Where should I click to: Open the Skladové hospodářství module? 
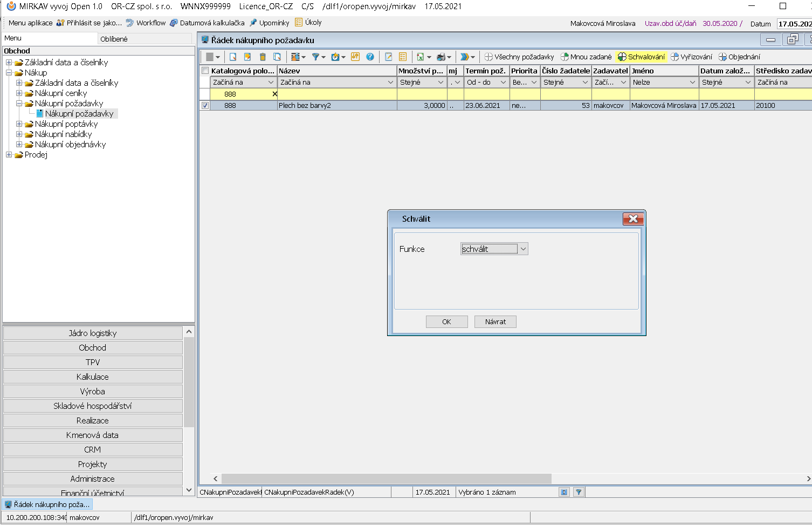[92, 406]
